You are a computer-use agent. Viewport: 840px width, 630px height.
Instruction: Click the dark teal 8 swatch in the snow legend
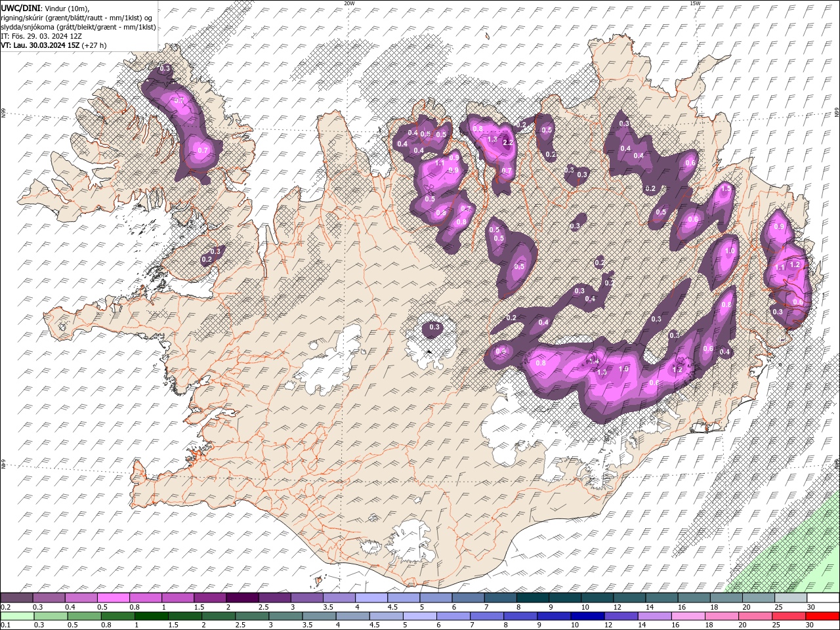[x=532, y=598]
